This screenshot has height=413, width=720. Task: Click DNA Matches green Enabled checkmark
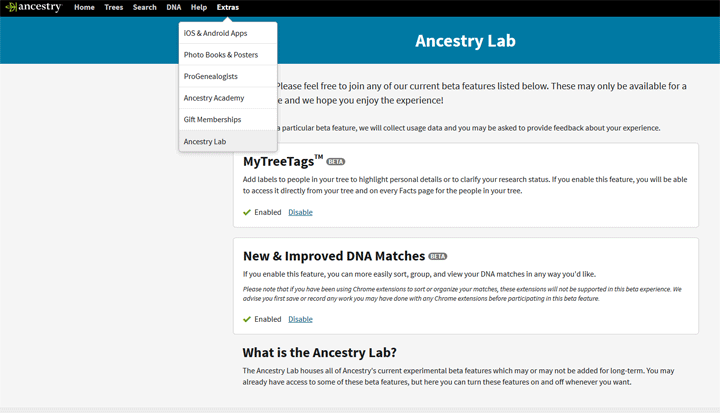click(247, 319)
